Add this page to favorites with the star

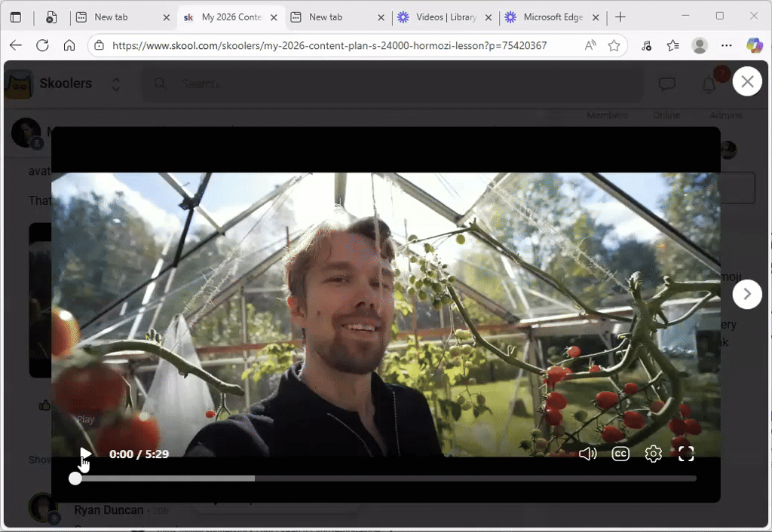point(614,45)
